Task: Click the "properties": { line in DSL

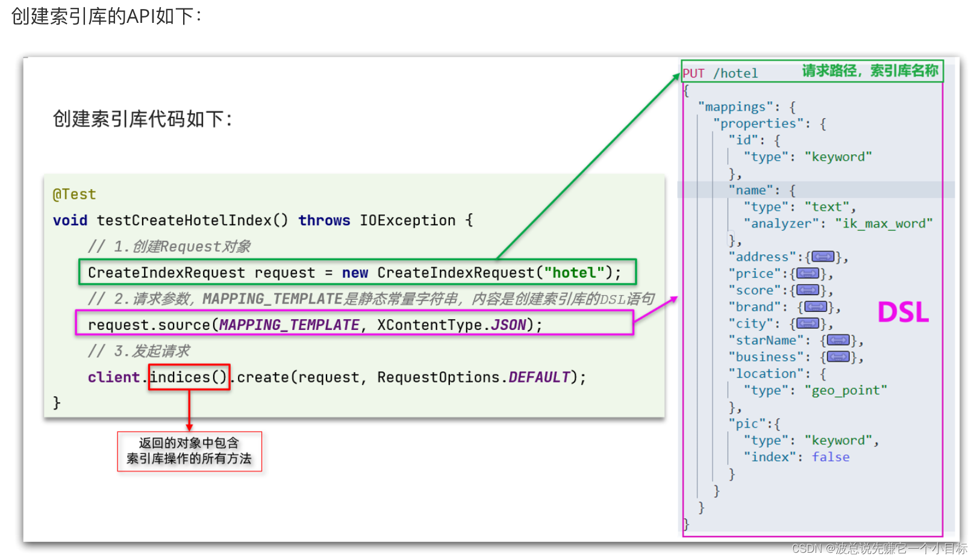Action: pyautogui.click(x=770, y=123)
